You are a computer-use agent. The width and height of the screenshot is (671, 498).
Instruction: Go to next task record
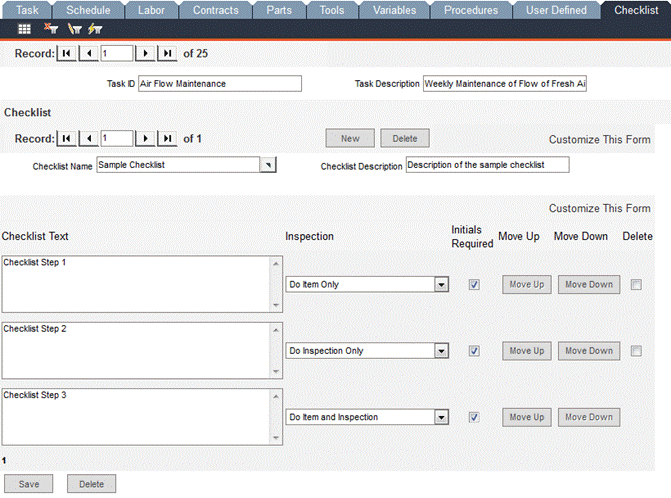click(x=146, y=53)
